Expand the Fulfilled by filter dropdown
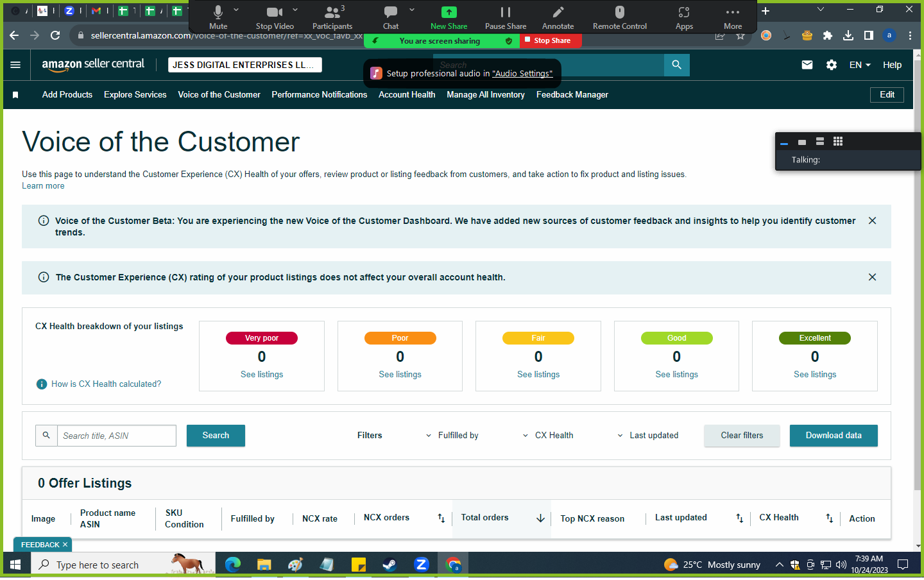The height and width of the screenshot is (580, 924). [454, 436]
